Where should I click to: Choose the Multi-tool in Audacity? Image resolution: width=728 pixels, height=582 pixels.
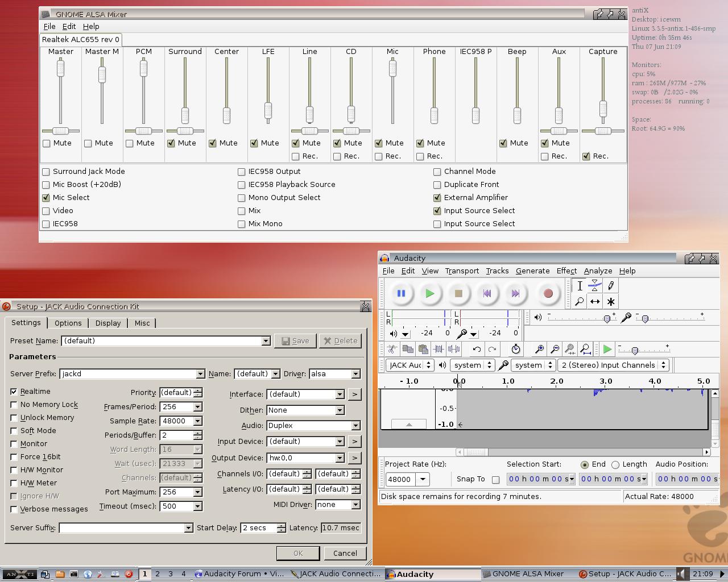[610, 302]
